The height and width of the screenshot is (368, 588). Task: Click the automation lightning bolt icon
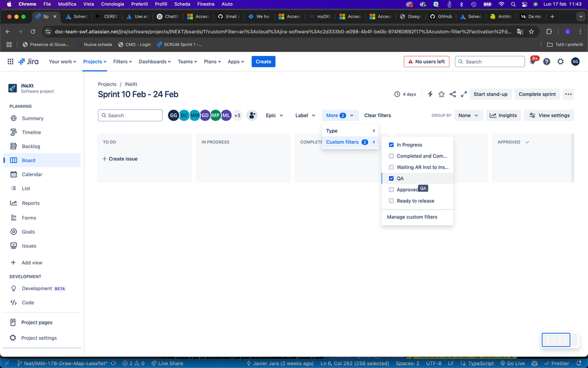click(x=430, y=94)
